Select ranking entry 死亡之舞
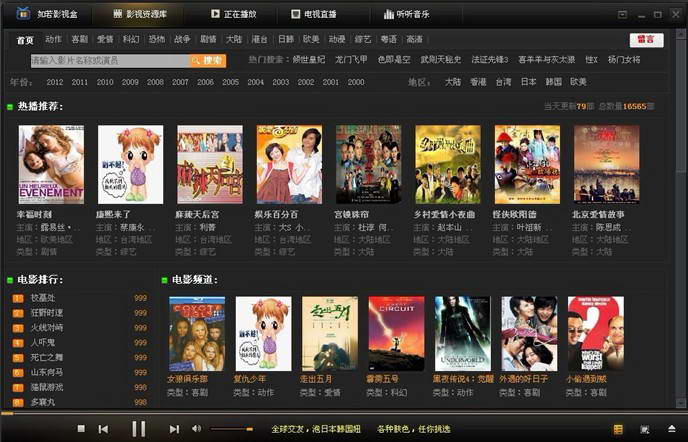Image resolution: width=688 pixels, height=442 pixels. coord(47,358)
